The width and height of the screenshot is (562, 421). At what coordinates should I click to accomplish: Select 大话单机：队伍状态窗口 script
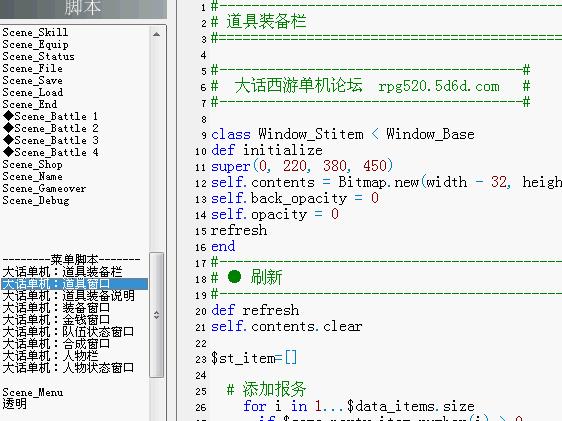click(68, 331)
